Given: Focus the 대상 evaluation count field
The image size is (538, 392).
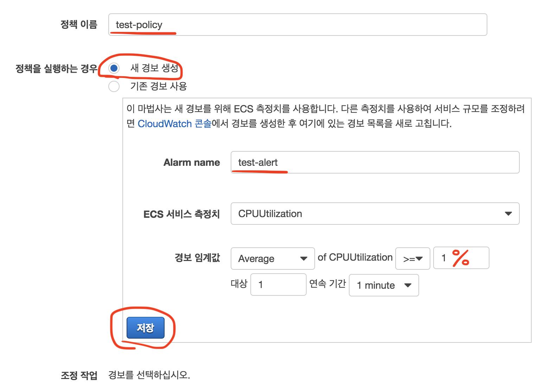Looking at the screenshot, I should pyautogui.click(x=278, y=285).
